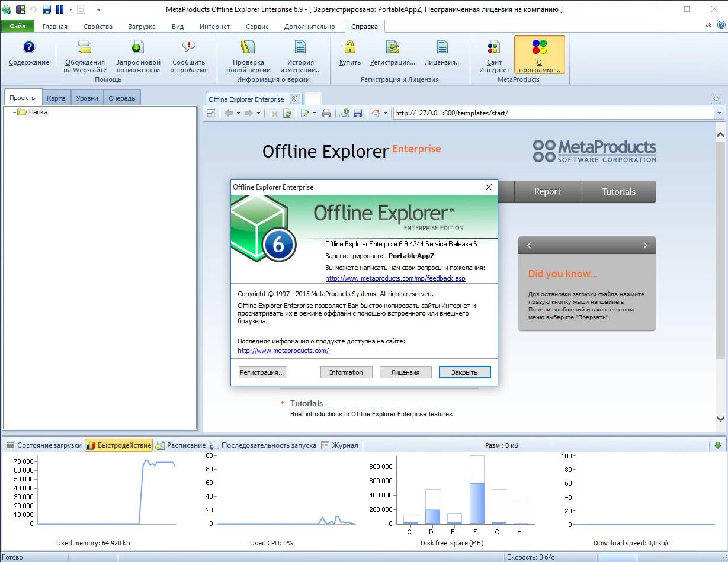
Task: Open the back-history dropdown arrow
Action: [238, 113]
